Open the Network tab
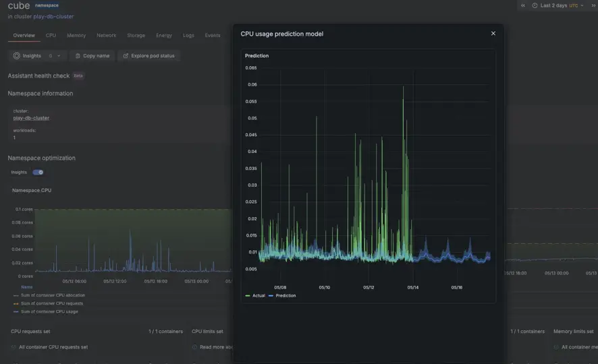Image resolution: width=598 pixels, height=364 pixels. [107, 36]
